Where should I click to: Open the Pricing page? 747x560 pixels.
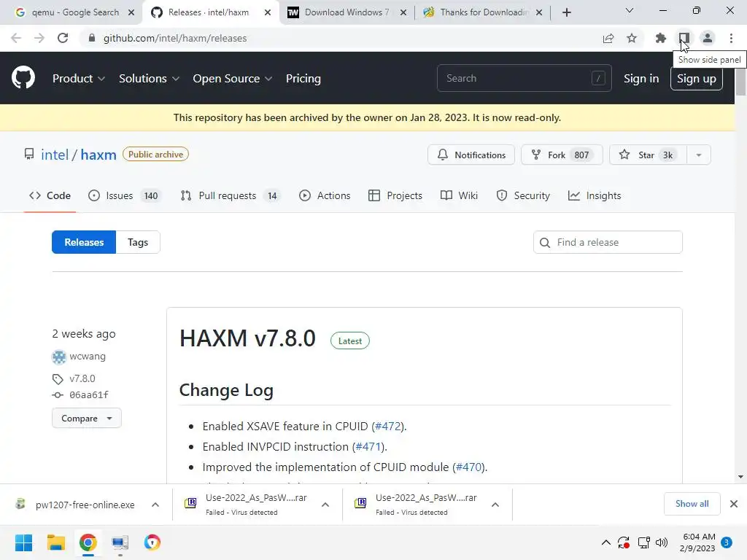coord(303,79)
